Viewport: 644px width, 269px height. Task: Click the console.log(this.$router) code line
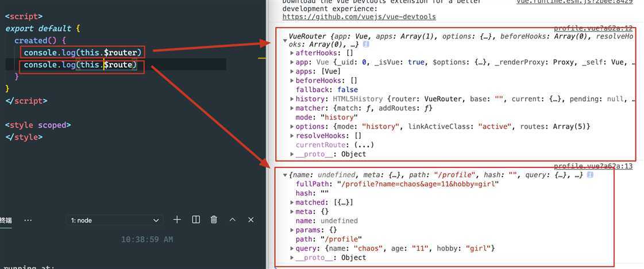(82, 52)
